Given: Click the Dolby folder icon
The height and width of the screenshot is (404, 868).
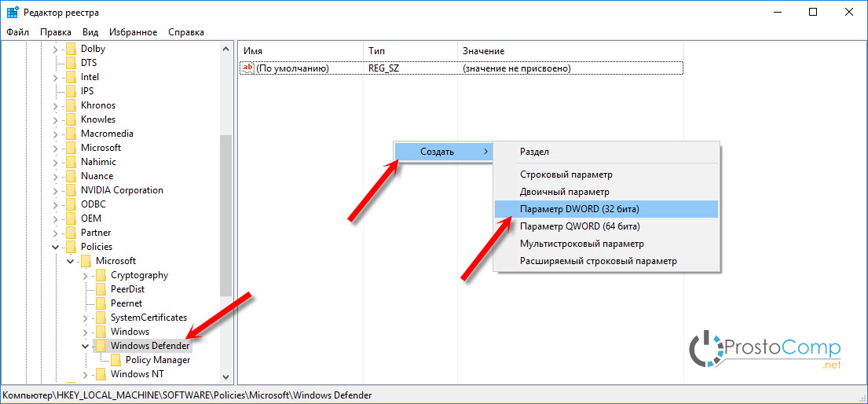Looking at the screenshot, I should (70, 49).
